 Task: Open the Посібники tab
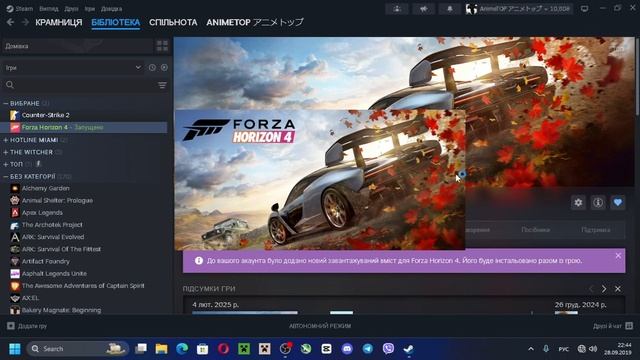pos(536,230)
